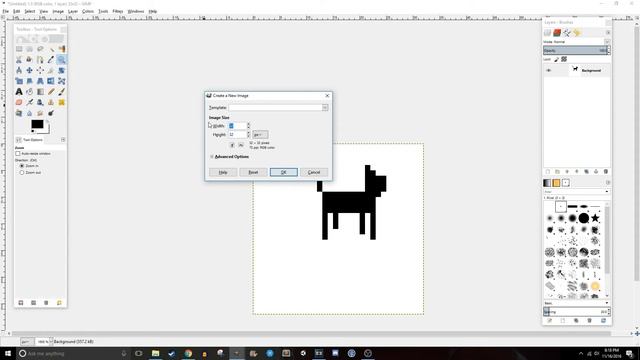Select the Scale tool
640x360 pixels.
pyautogui.click(x=19, y=81)
